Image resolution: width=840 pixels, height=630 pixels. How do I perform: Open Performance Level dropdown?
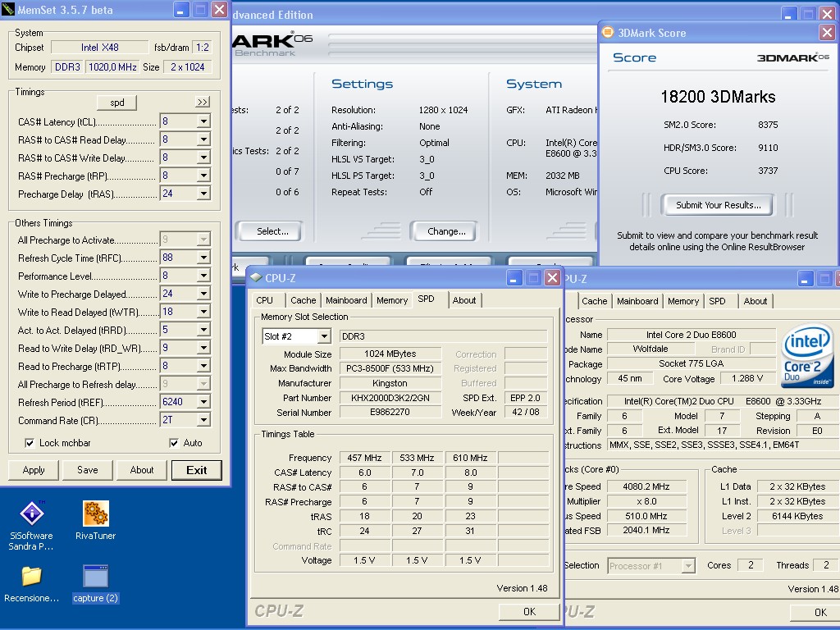(x=203, y=276)
